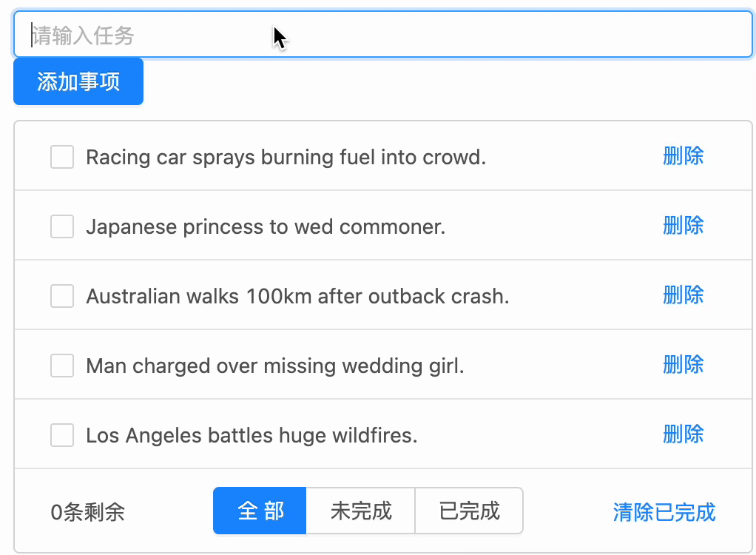
Task: Delete the 'Man charged over missing wedding girl' task
Action: [x=684, y=365]
